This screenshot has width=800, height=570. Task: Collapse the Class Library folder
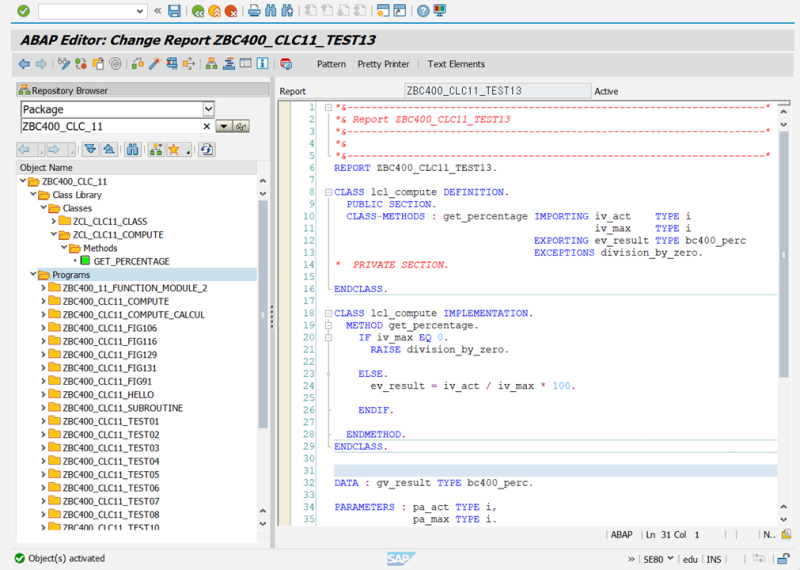[x=33, y=194]
